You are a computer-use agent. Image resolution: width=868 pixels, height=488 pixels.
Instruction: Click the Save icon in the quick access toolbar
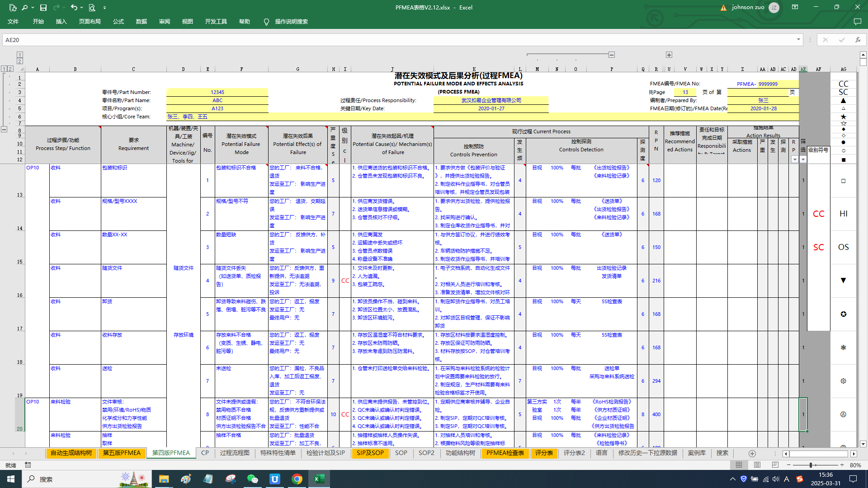43,7
